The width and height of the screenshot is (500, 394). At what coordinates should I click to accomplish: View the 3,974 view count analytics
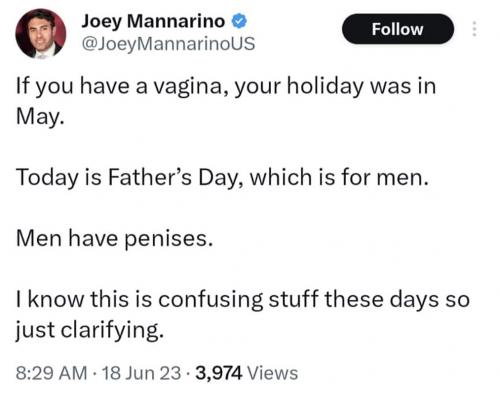[219, 373]
